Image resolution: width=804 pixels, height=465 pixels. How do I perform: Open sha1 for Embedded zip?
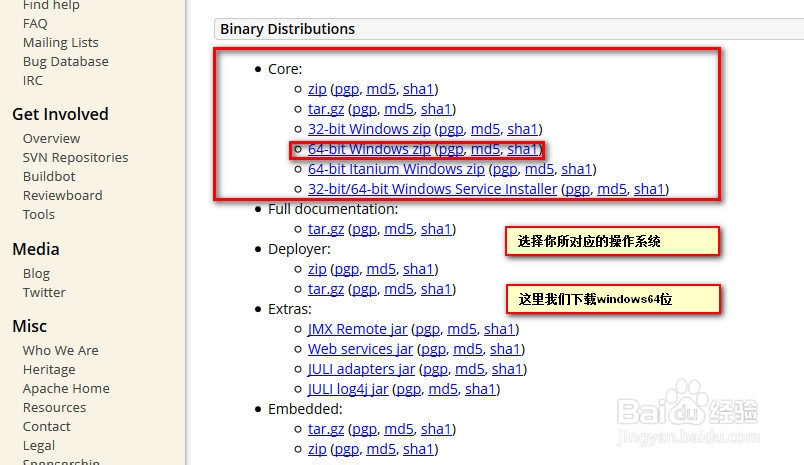418,449
